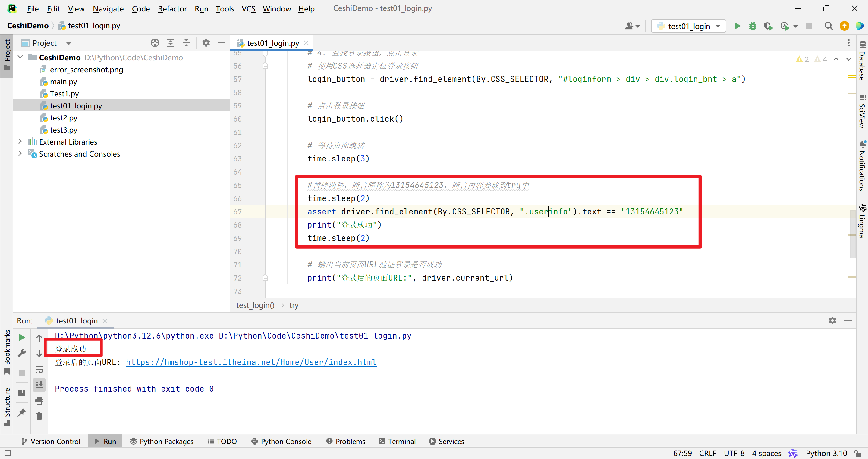Toggle the Bookmarks tool window
868x459 pixels.
[x=7, y=352]
